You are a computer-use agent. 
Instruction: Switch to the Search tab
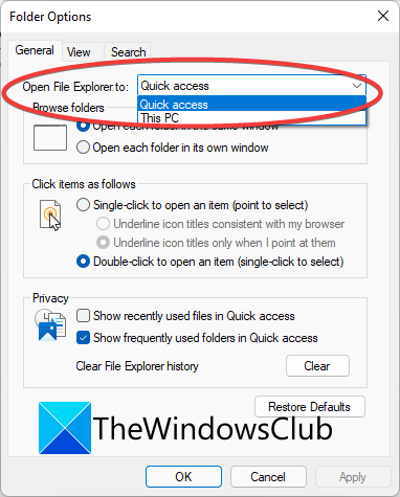point(128,52)
